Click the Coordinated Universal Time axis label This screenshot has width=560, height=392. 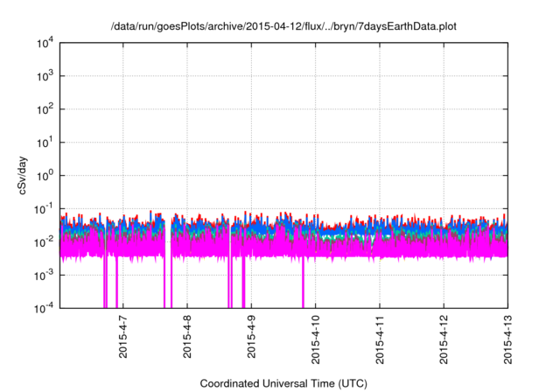click(x=283, y=384)
